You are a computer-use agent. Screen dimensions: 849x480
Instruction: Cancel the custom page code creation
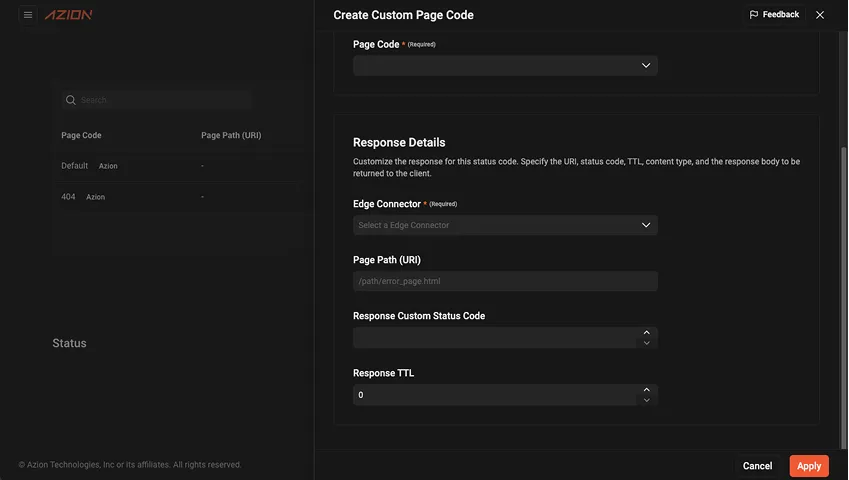pyautogui.click(x=757, y=466)
